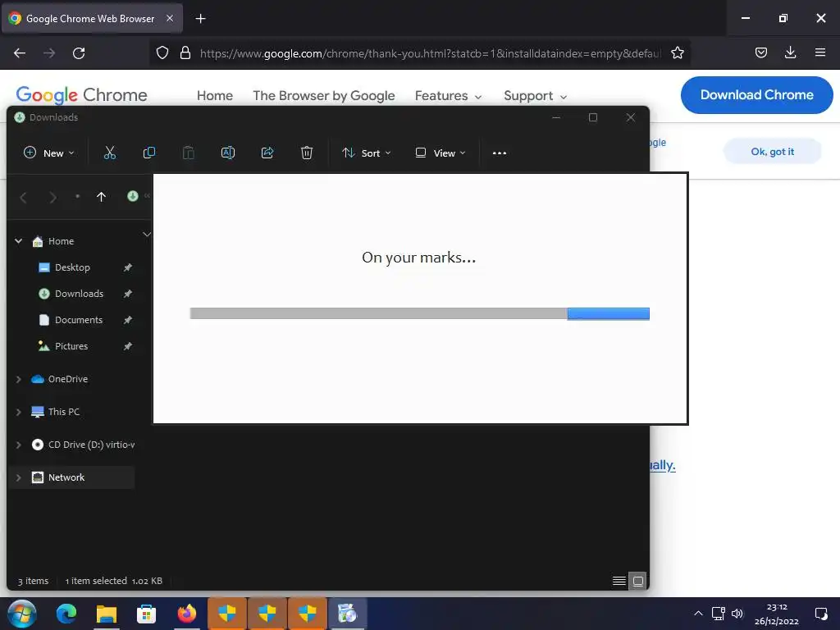Open the browser hamburger application menu
This screenshot has height=630, width=840.
(819, 52)
